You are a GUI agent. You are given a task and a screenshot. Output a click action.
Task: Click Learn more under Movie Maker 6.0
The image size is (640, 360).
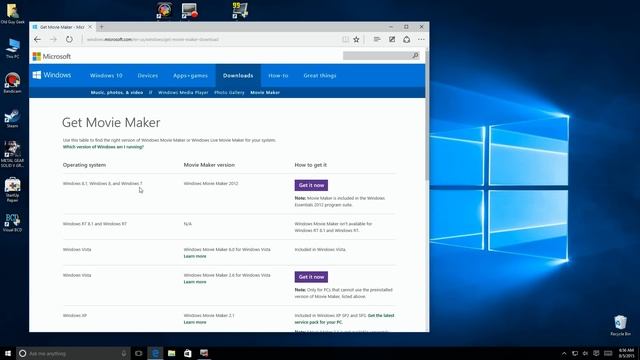pos(195,256)
